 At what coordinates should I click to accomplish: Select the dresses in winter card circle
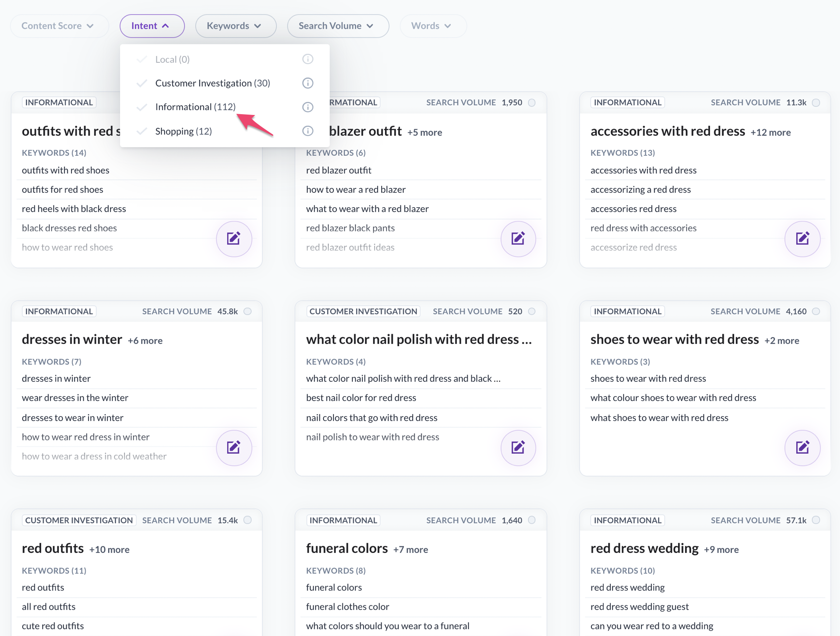pyautogui.click(x=248, y=311)
